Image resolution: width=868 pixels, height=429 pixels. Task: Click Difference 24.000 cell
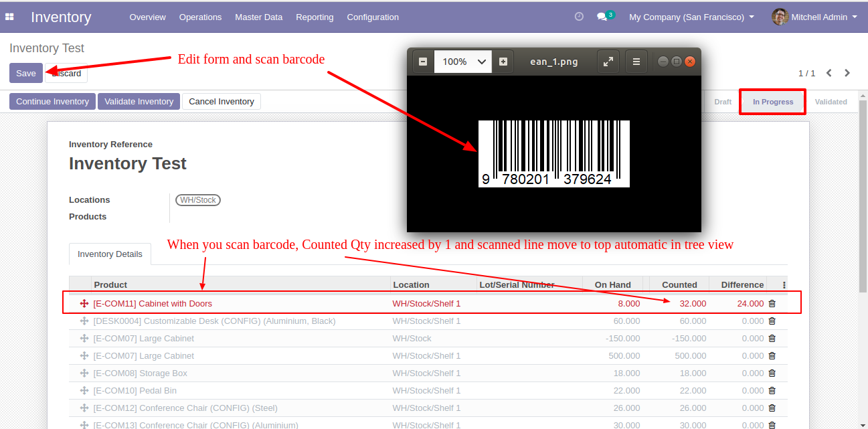750,304
